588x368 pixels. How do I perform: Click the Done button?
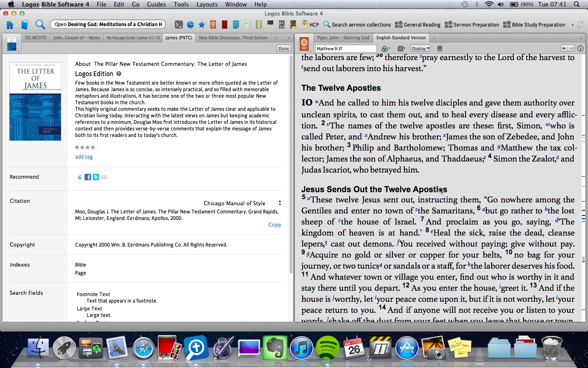284,48
